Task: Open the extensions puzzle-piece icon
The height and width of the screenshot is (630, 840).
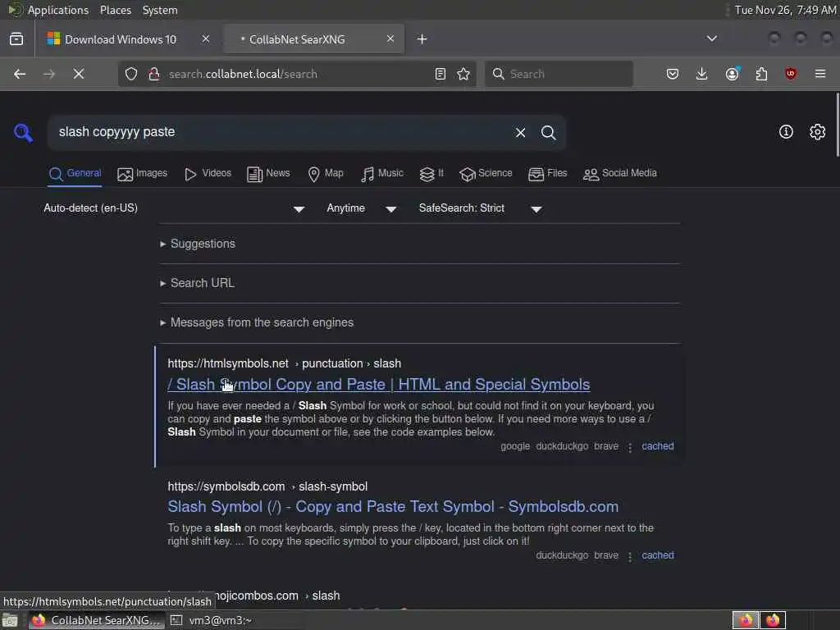Action: [761, 74]
